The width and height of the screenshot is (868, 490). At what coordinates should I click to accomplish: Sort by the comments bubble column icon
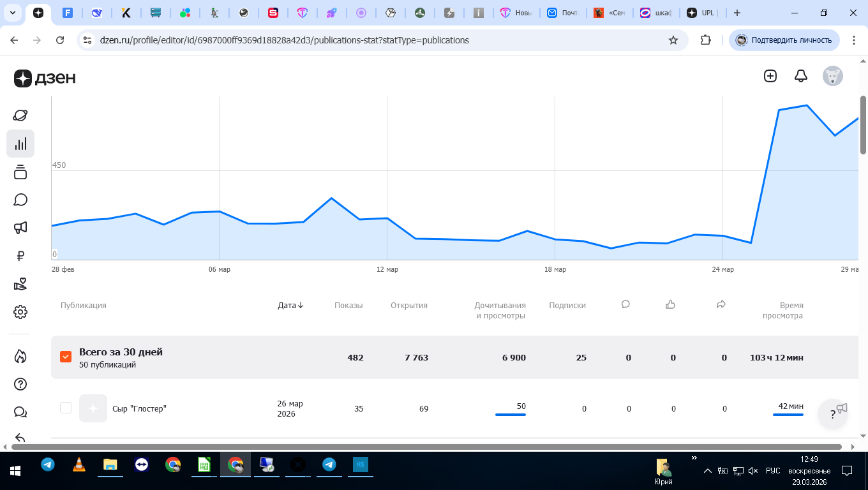click(625, 305)
